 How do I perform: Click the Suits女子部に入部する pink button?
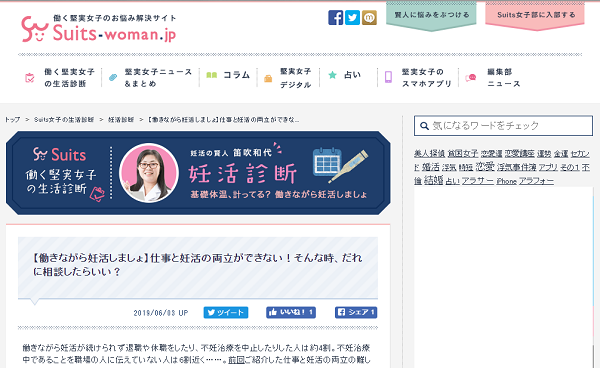(535, 16)
